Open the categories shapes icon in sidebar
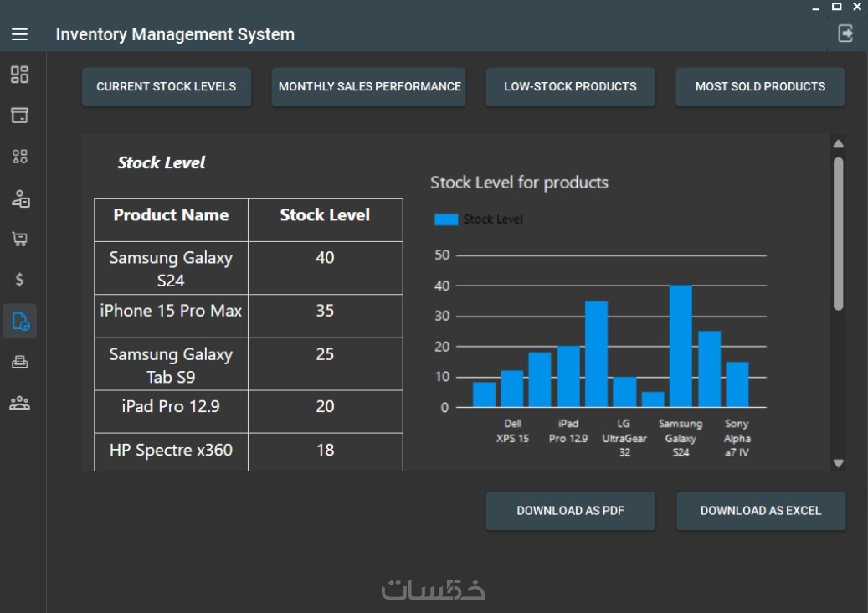 tap(19, 156)
